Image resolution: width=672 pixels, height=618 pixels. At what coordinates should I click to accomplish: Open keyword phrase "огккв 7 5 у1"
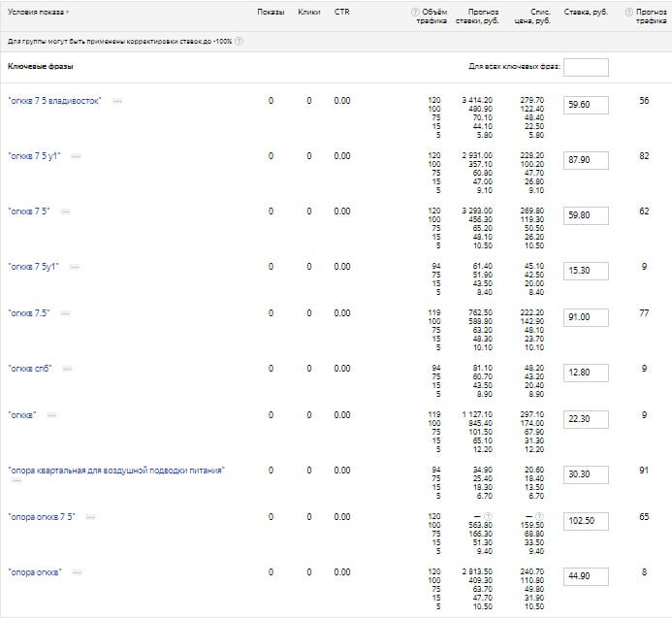point(34,156)
